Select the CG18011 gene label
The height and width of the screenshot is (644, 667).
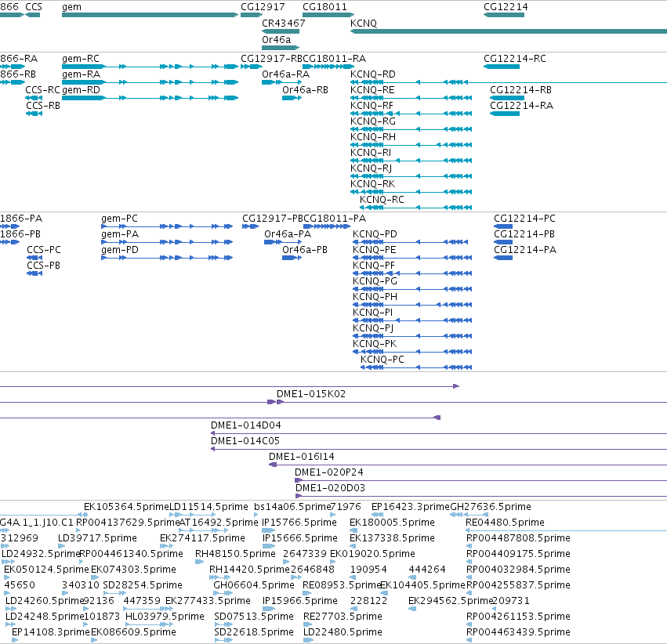324,7
